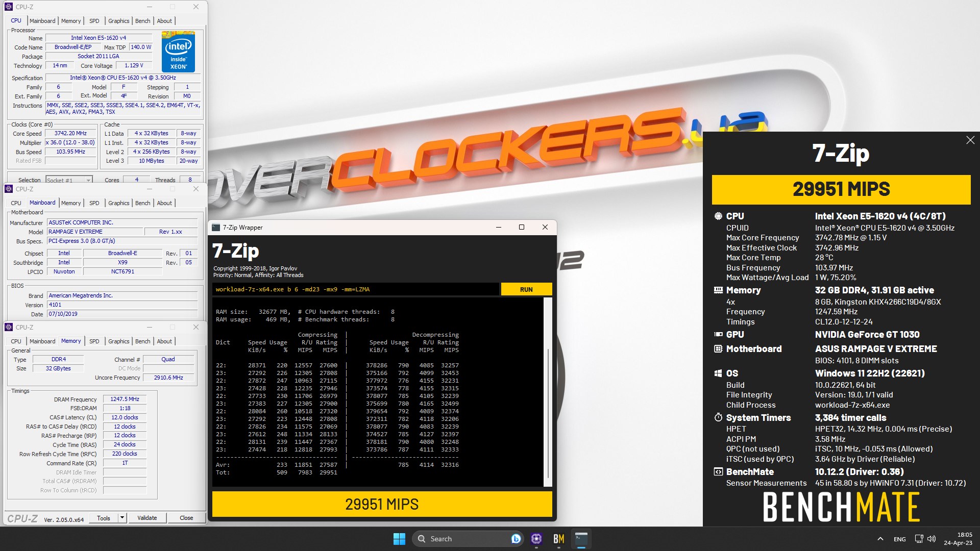Maximize the 7-Zip Wrapper window
Viewport: 980px width, 551px height.
[x=522, y=228]
